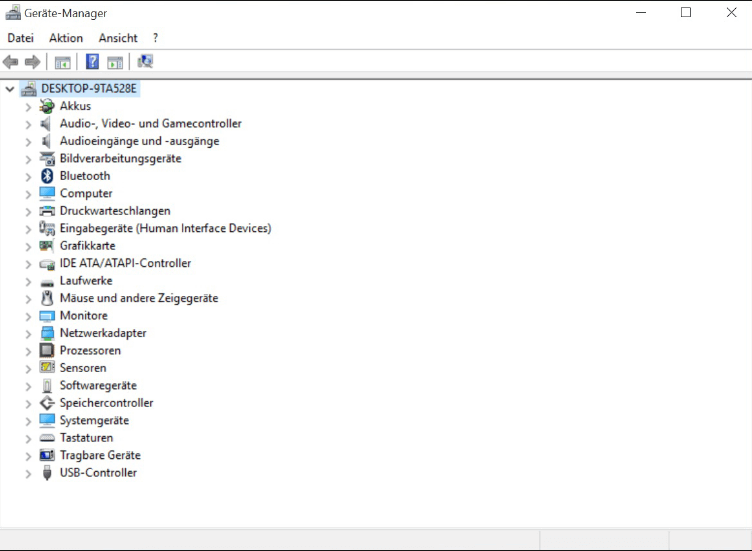The width and height of the screenshot is (752, 551).
Task: Open the ? help menu
Action: [x=155, y=38]
